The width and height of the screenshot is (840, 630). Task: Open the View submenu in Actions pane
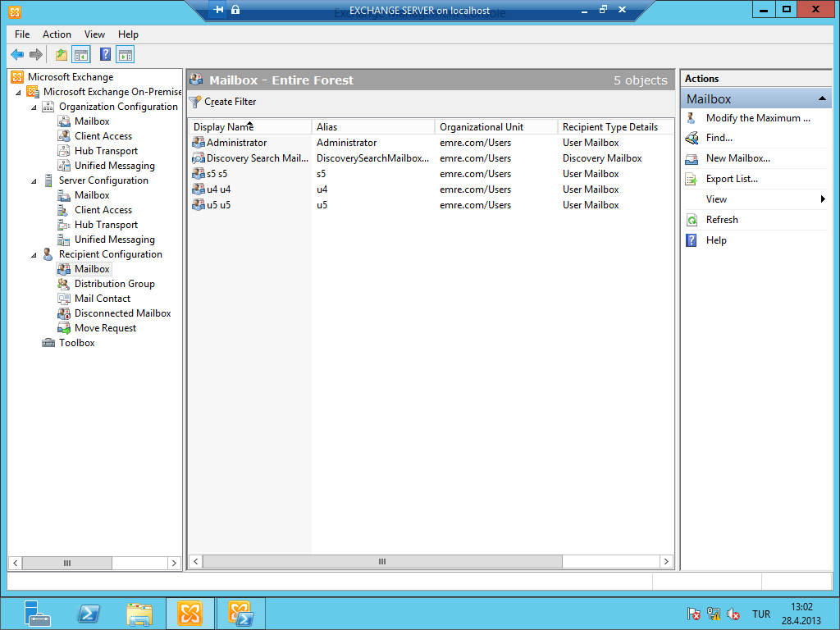pos(716,199)
